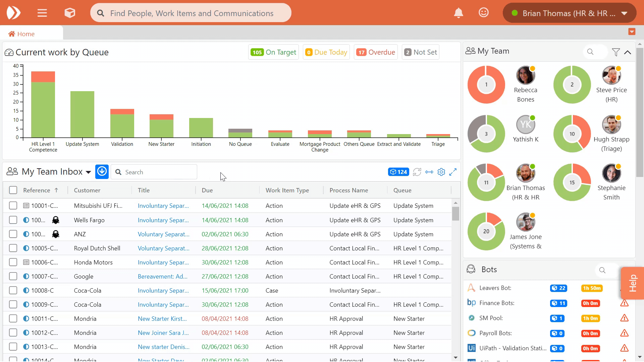Click the Get Next Work download icon
The width and height of the screenshot is (644, 362).
(x=102, y=172)
